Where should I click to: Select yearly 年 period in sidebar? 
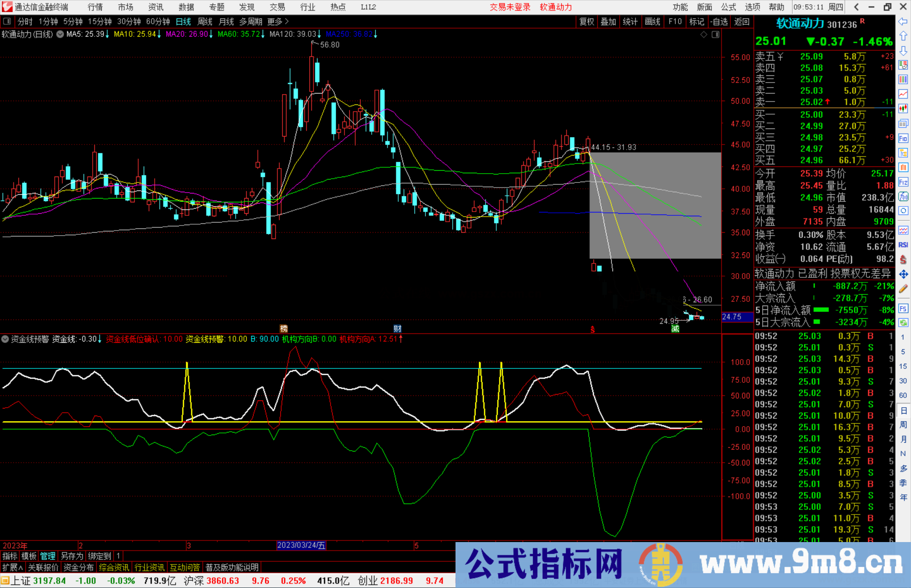click(x=903, y=497)
